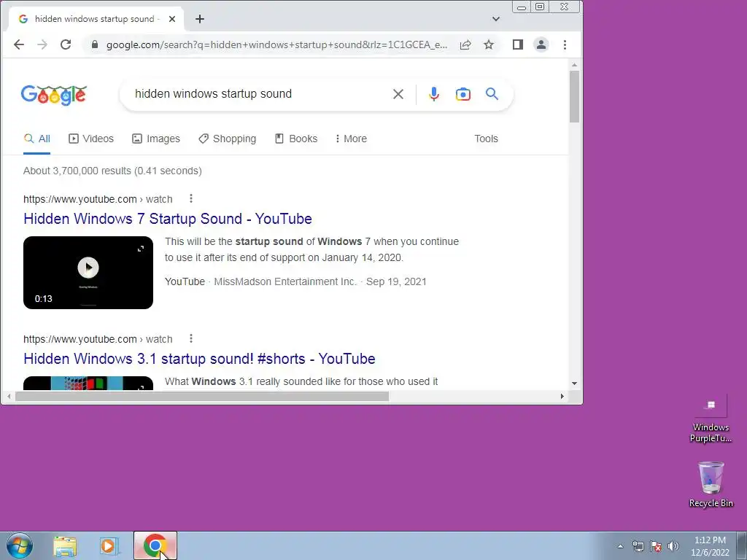This screenshot has width=747, height=560.
Task: Minimize the Chrome window
Action: point(522,7)
